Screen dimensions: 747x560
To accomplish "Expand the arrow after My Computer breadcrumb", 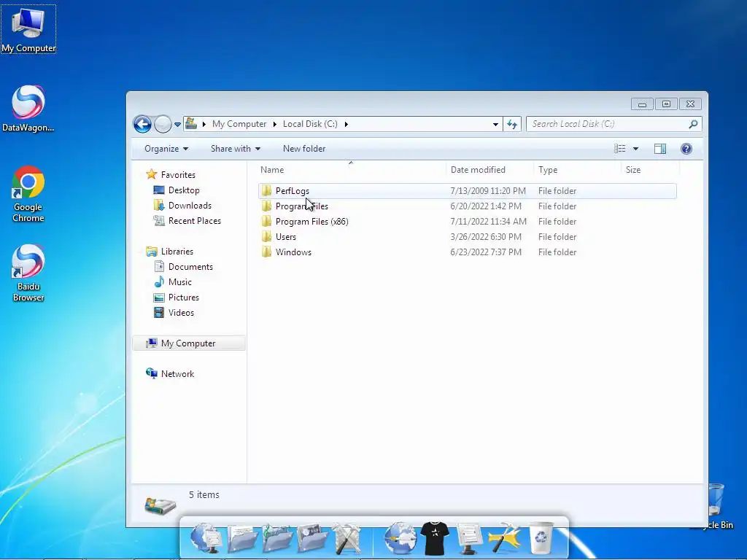I will point(274,124).
